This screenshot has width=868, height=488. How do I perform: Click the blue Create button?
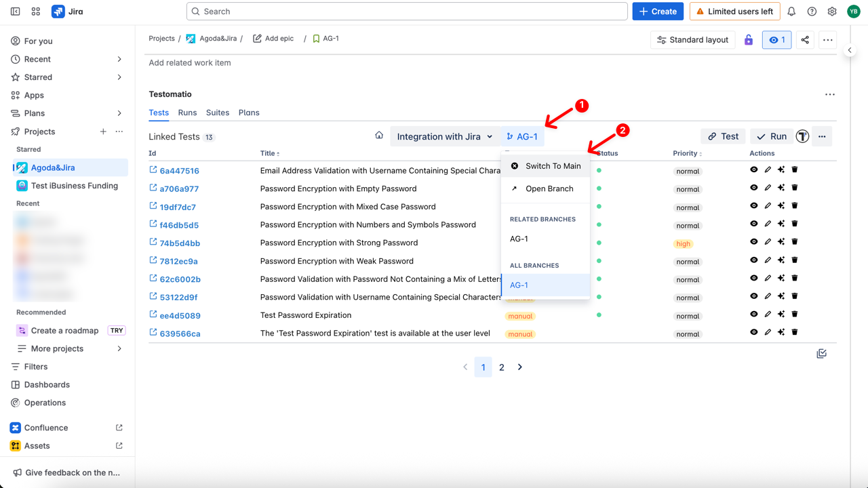click(x=658, y=12)
